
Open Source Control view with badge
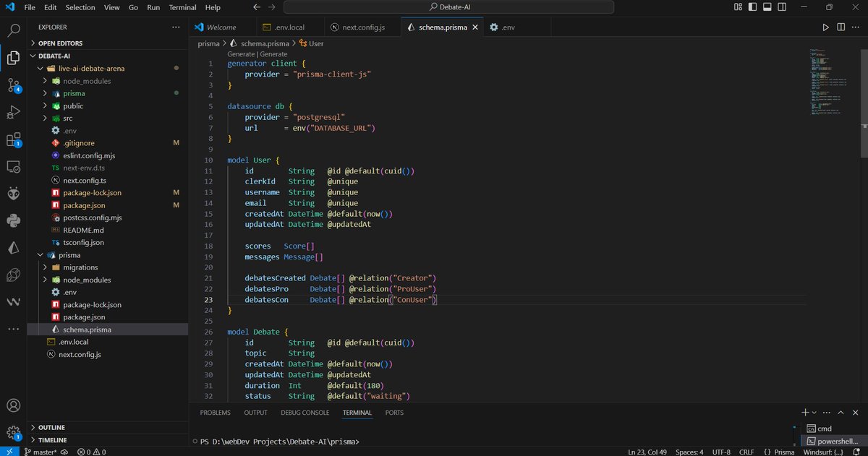13,85
